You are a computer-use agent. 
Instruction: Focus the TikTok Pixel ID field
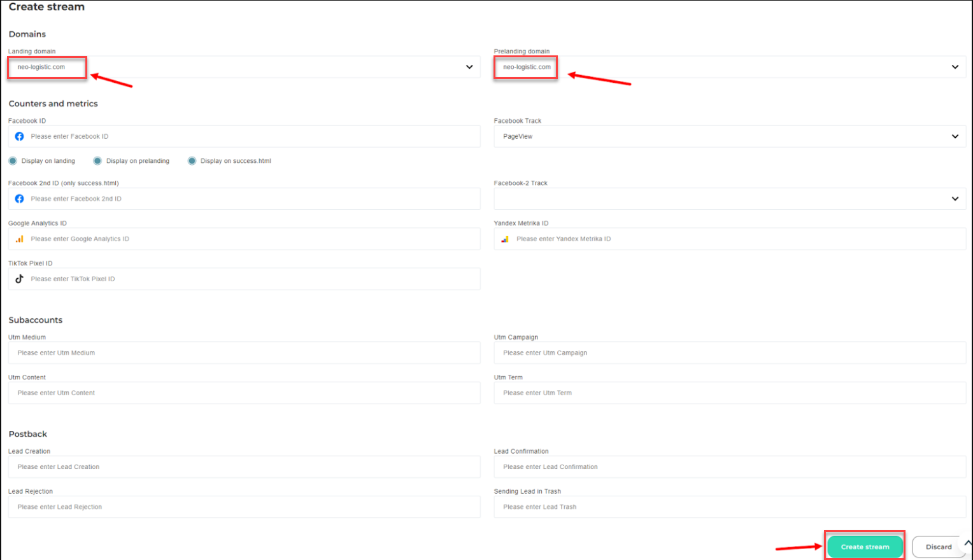[245, 279]
